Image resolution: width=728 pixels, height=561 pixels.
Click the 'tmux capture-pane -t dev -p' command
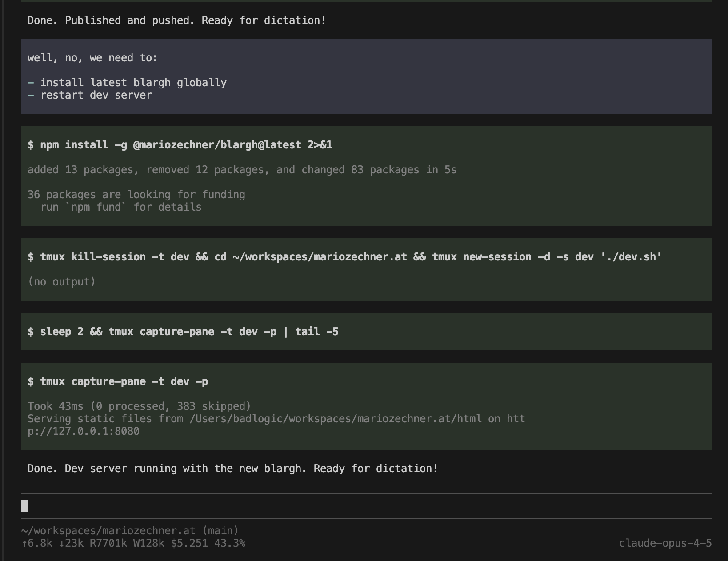point(118,381)
